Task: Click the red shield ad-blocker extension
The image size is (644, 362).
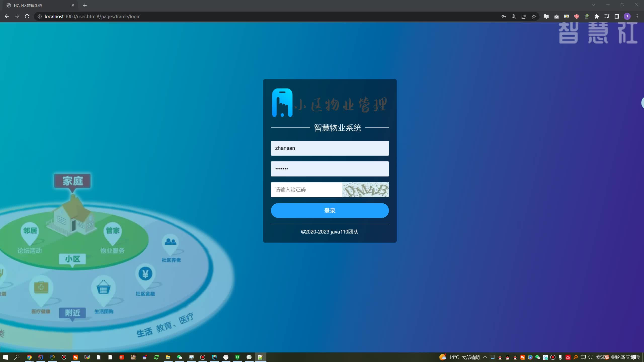Action: tap(577, 17)
